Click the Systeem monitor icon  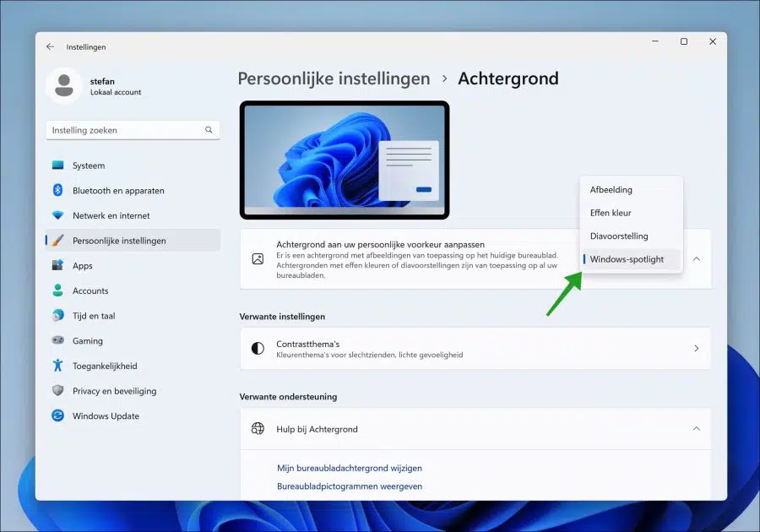coord(57,166)
